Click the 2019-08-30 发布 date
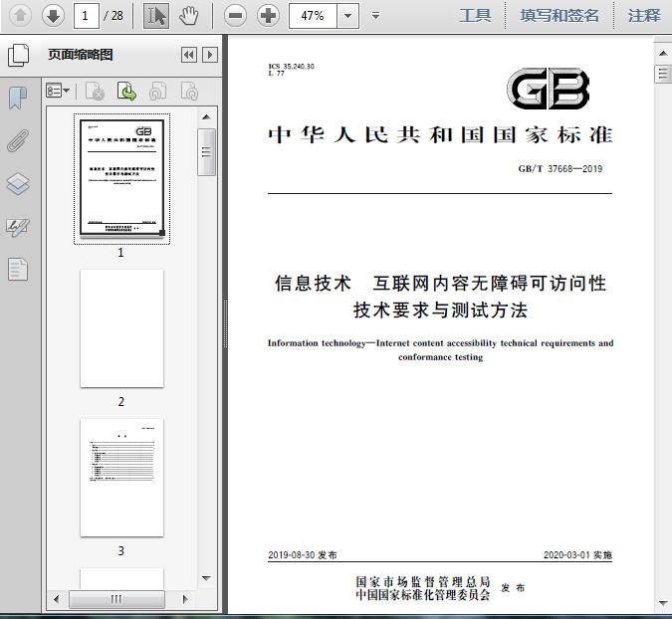 (x=302, y=554)
